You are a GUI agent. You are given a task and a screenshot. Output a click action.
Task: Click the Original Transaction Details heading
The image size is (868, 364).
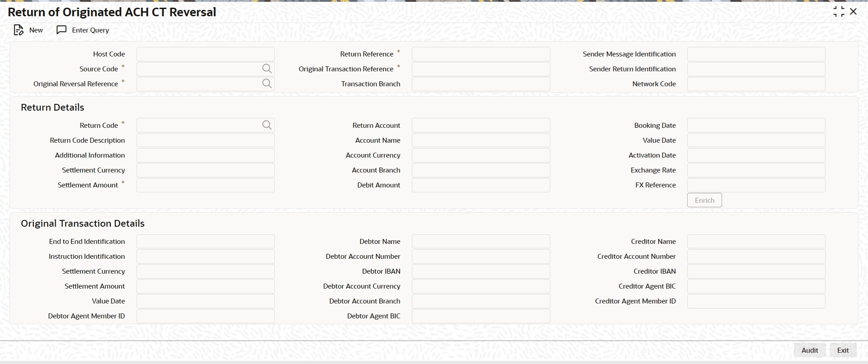tap(83, 224)
